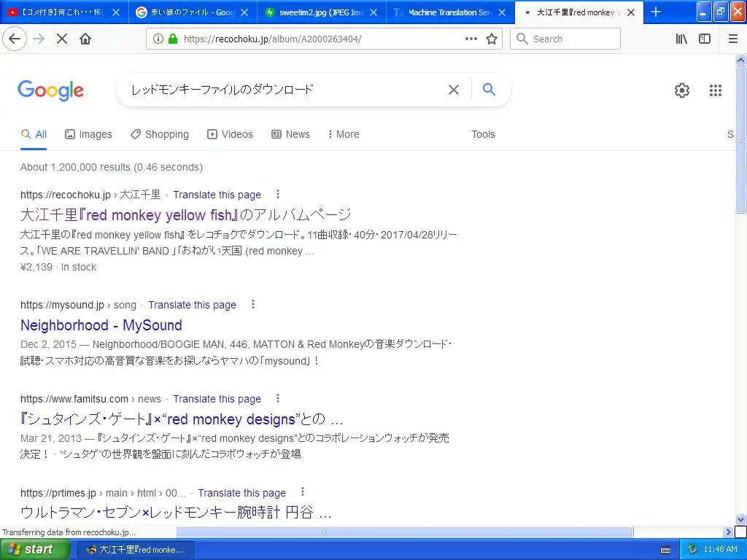This screenshot has width=747, height=560.
Task: Click the Google search magnifier button
Action: pos(489,89)
